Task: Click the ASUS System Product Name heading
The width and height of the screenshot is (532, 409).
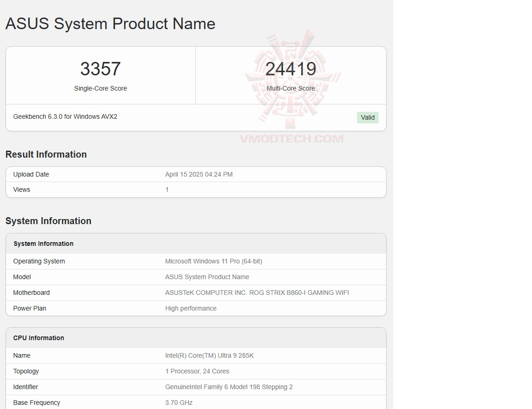Action: (110, 24)
